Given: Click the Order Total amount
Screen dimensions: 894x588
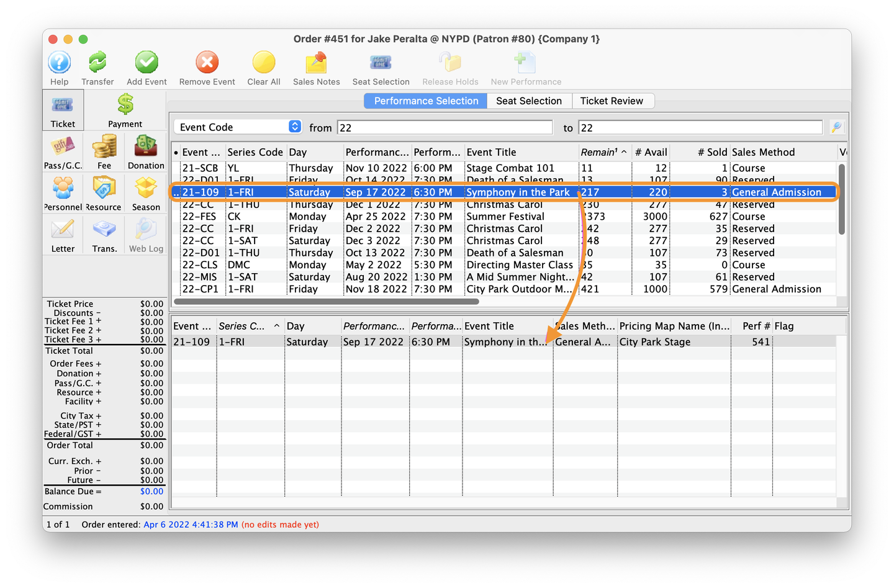Looking at the screenshot, I should pos(151,446).
